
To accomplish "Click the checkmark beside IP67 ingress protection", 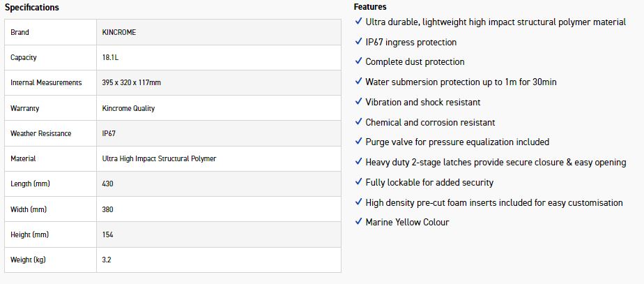I will click(x=358, y=42).
